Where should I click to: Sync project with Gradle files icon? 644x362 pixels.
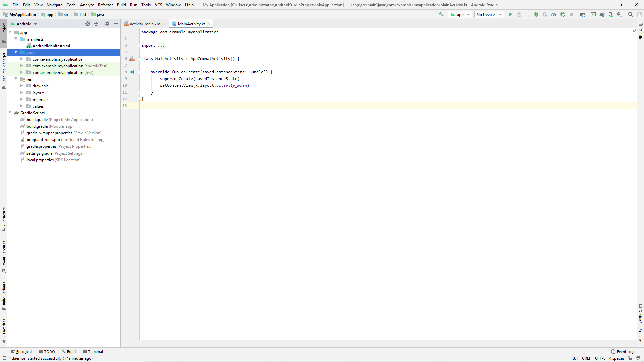pyautogui.click(x=602, y=14)
